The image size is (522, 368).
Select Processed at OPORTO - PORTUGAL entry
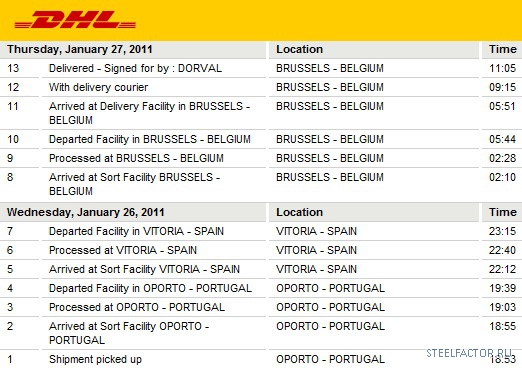[x=137, y=307]
